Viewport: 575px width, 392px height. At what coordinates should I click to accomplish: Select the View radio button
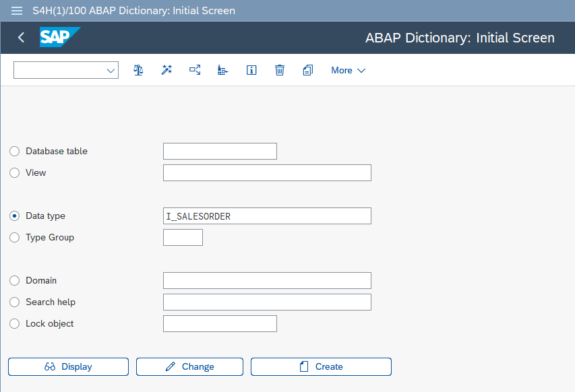(14, 173)
